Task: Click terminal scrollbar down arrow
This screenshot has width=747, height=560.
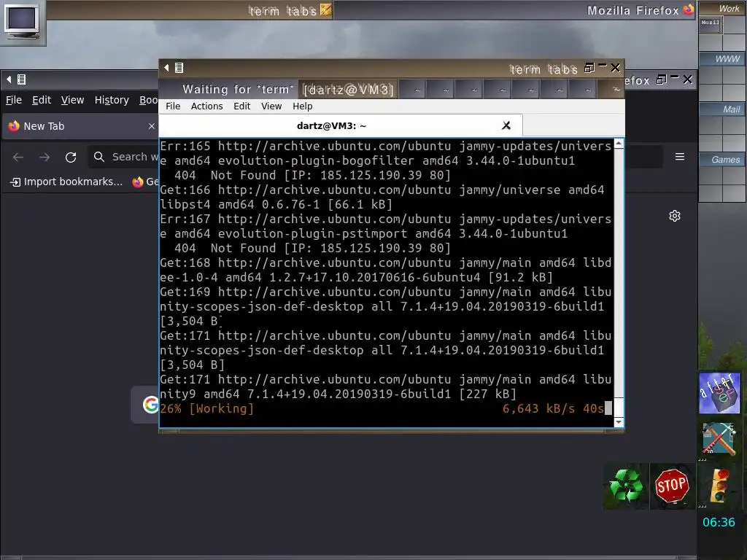Action: pos(619,422)
